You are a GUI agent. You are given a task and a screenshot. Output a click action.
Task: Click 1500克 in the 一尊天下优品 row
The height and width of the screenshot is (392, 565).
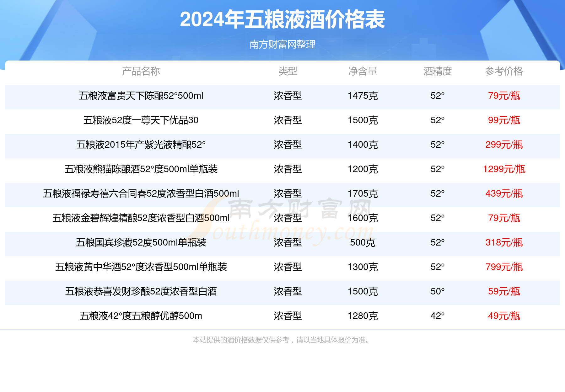[363, 120]
